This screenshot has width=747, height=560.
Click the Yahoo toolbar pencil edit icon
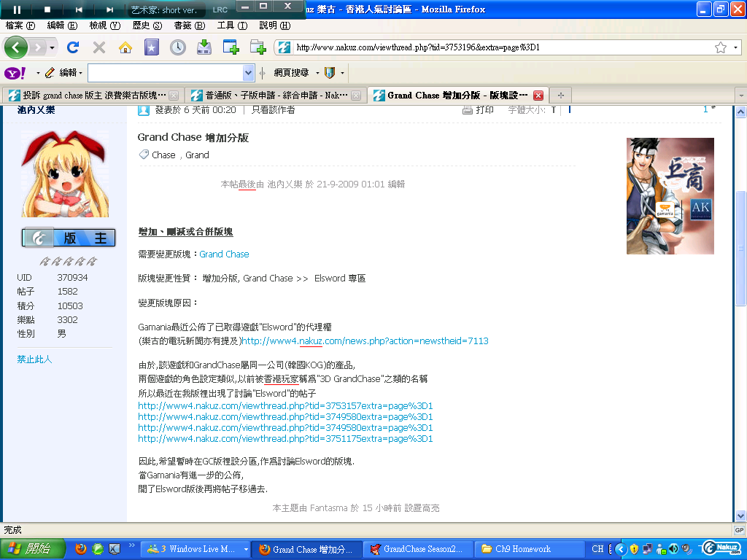point(50,73)
